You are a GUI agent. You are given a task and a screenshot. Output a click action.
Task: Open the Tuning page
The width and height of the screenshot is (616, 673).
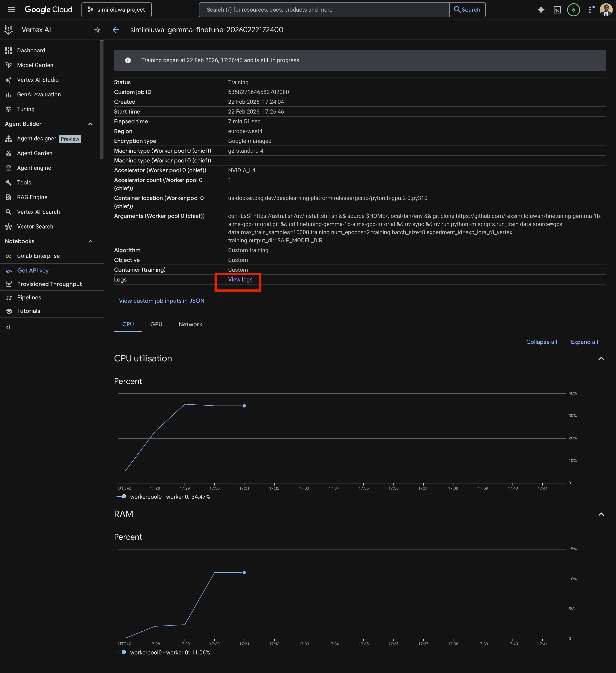25,109
